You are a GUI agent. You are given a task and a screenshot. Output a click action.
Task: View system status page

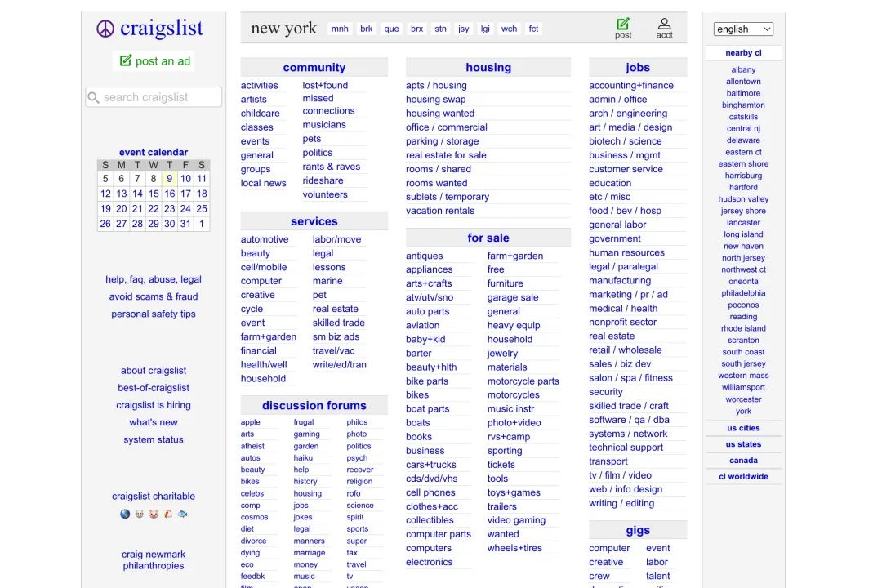click(154, 440)
